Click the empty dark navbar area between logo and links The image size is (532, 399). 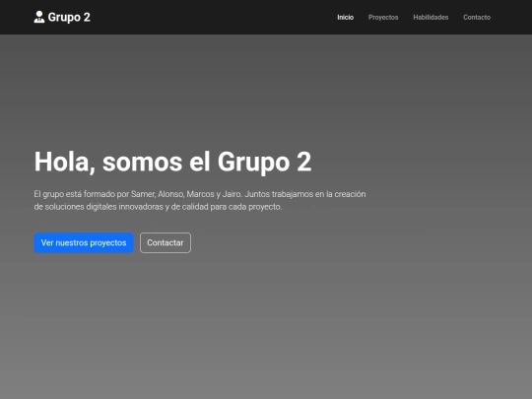coord(214,17)
